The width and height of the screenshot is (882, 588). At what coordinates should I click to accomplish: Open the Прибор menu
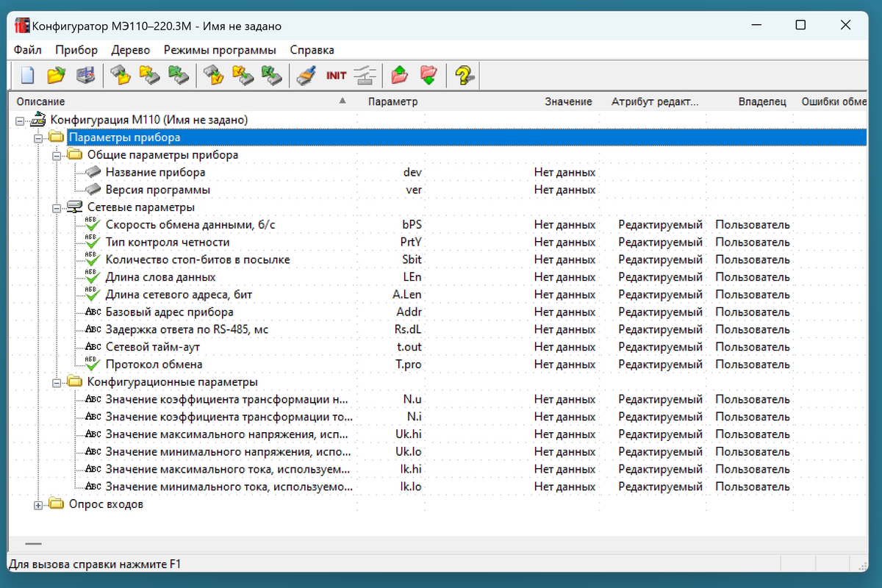(x=76, y=50)
